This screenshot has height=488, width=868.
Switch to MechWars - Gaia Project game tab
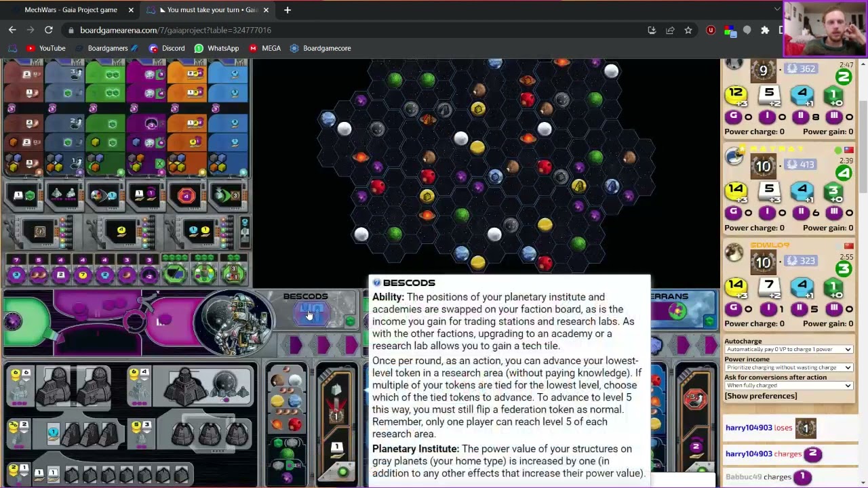point(71,10)
